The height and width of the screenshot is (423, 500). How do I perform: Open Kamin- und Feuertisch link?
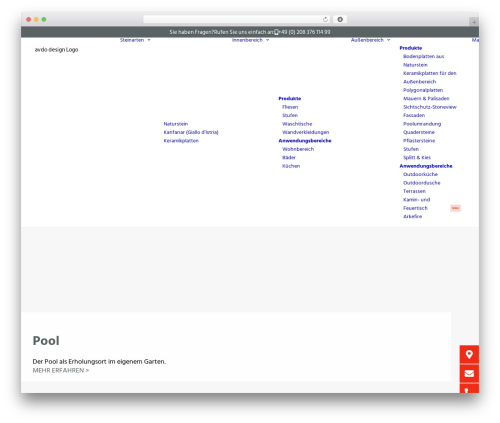point(417,204)
